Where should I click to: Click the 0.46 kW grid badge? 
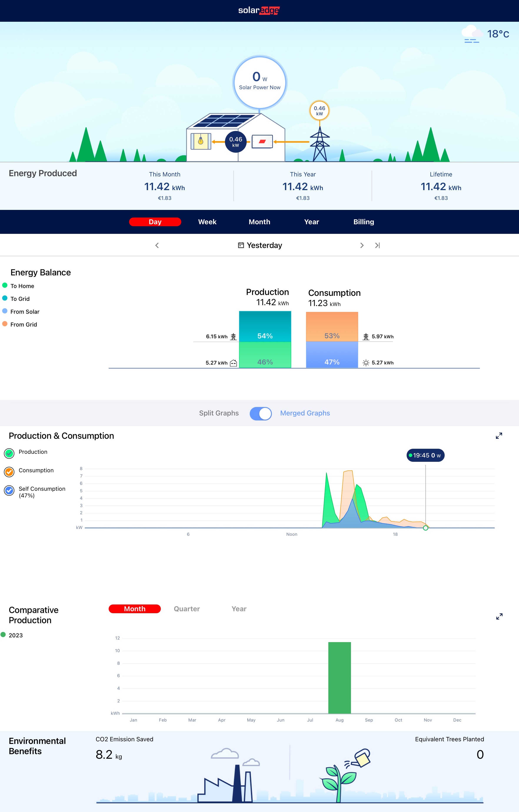pos(319,110)
